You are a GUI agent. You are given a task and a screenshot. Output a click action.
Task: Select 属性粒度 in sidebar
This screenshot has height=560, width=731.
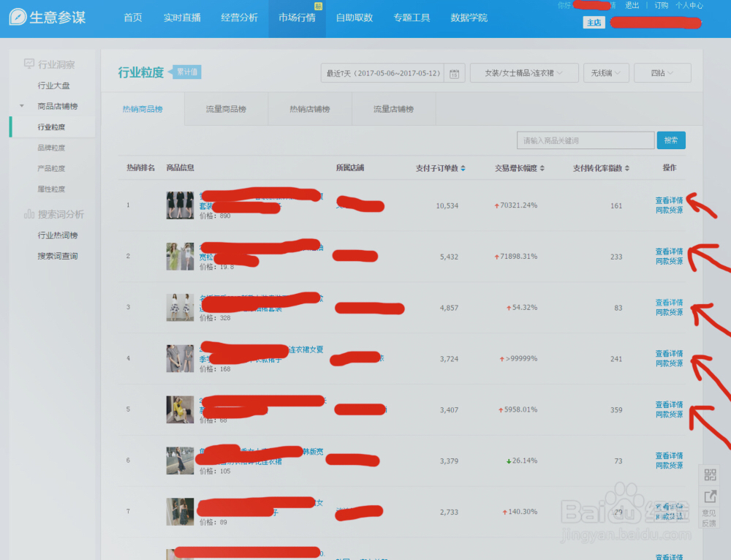(x=51, y=189)
